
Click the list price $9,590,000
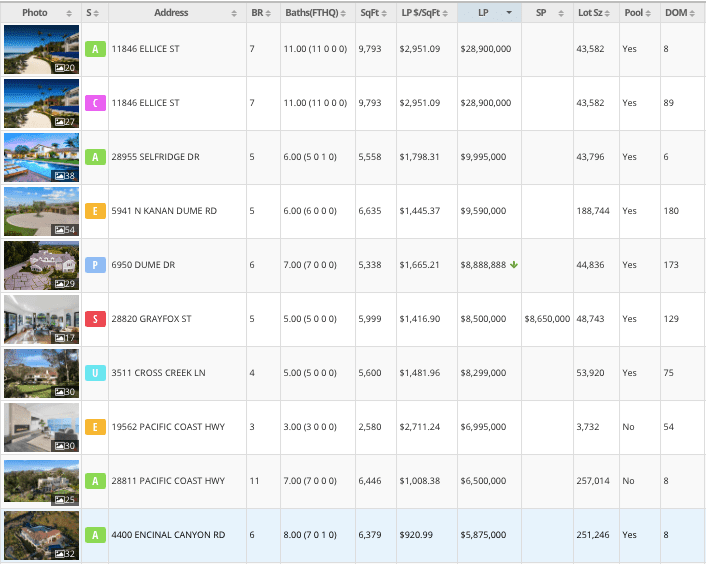pos(483,211)
